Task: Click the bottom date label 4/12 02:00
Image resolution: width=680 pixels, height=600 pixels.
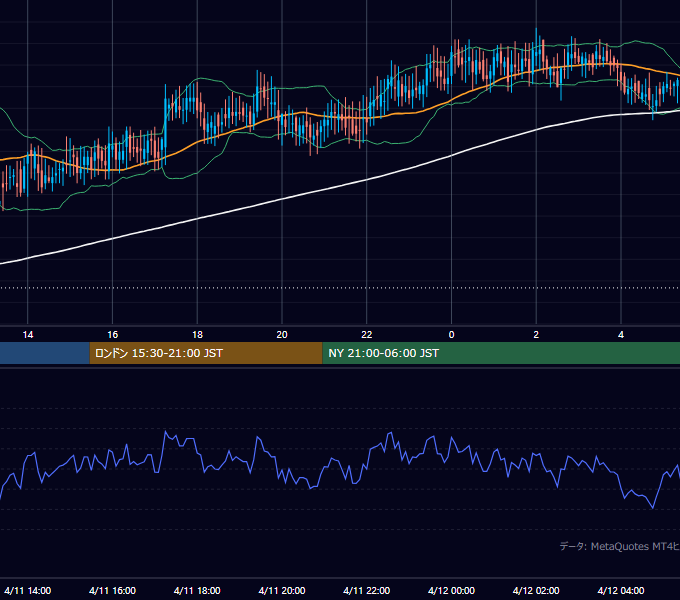Action: coord(536,590)
